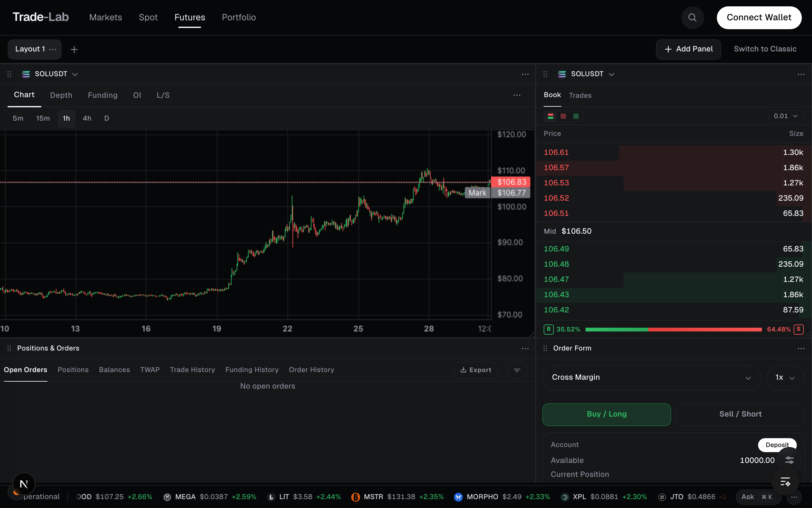Click Switch to Classic link
Image resolution: width=812 pixels, height=508 pixels.
(x=765, y=49)
